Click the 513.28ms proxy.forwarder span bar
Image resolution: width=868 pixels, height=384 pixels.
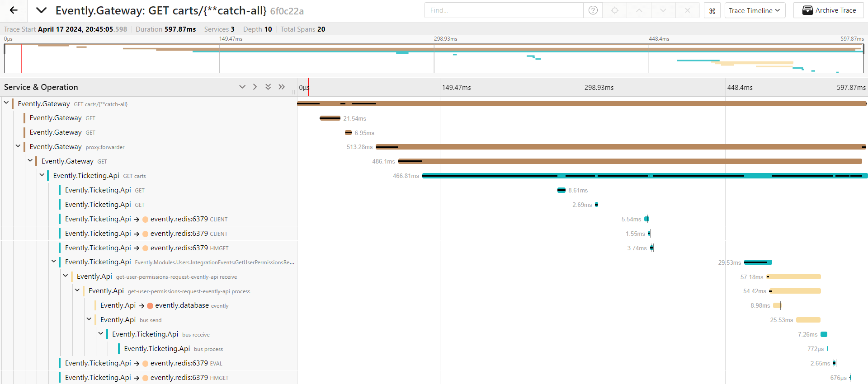pyautogui.click(x=621, y=147)
